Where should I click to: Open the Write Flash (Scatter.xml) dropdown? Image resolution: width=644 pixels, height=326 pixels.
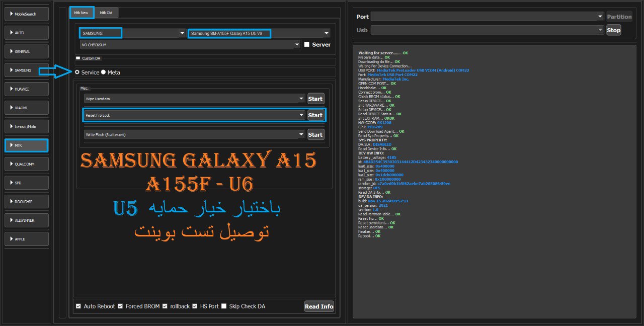pyautogui.click(x=194, y=135)
